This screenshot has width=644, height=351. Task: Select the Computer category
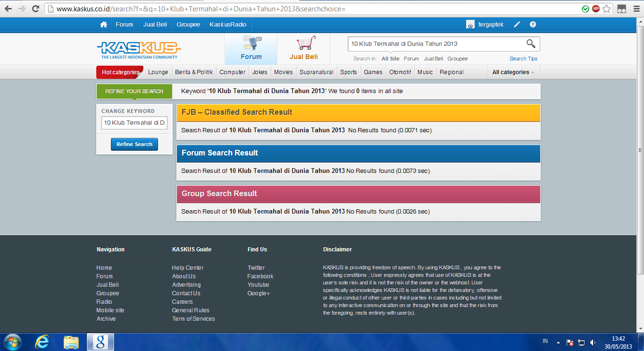point(233,72)
